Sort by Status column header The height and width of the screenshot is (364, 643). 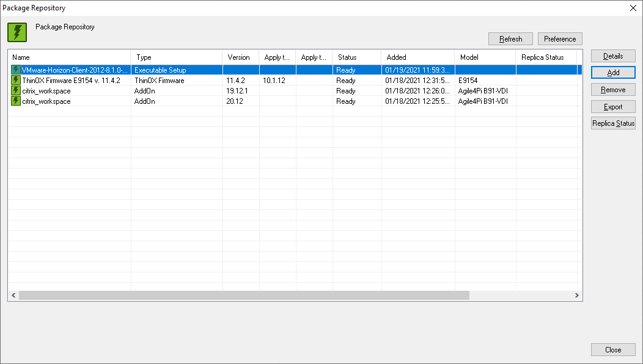pos(357,57)
